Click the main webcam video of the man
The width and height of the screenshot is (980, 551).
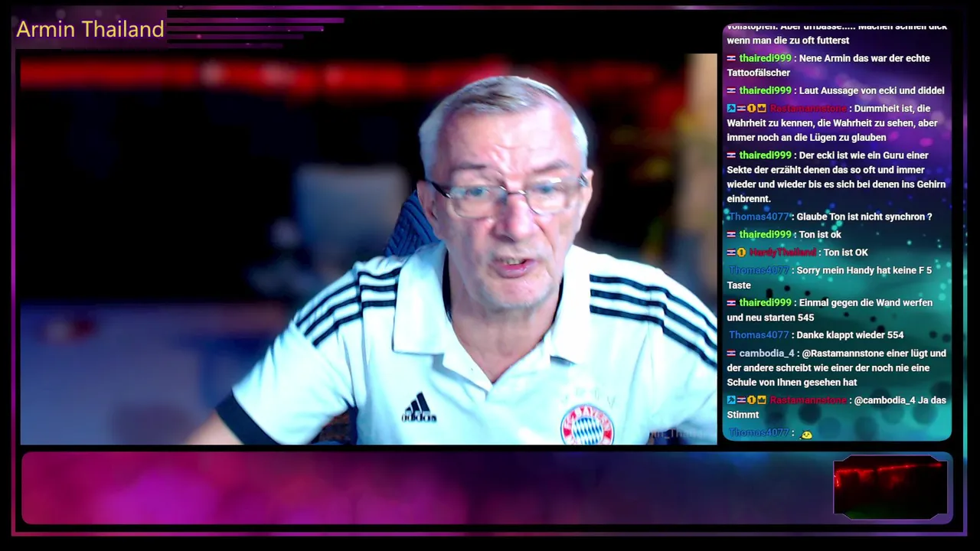pos(368,249)
